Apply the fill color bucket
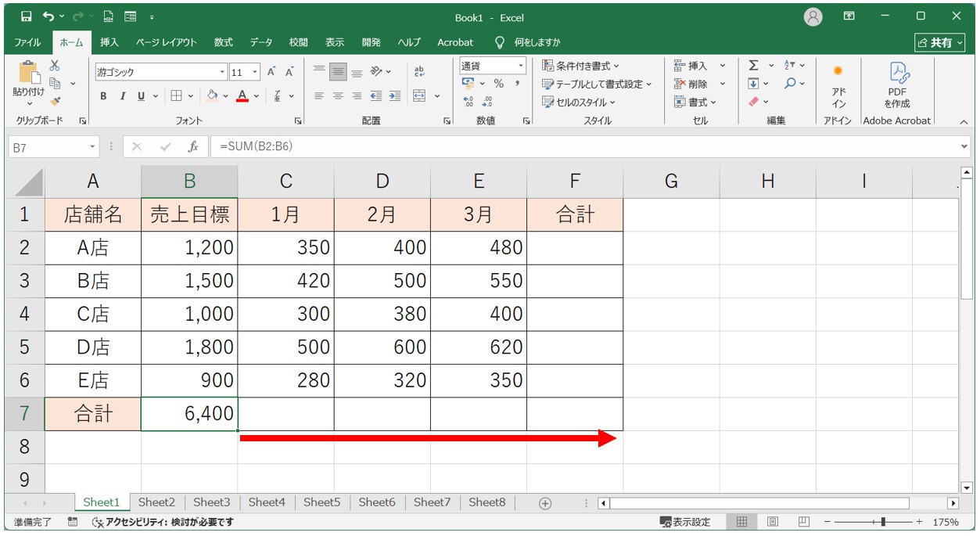Viewport: 980px width, 536px height. pyautogui.click(x=212, y=95)
